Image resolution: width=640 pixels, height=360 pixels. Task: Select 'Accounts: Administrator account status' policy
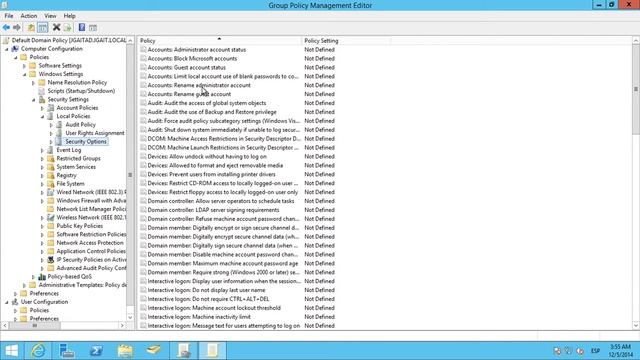tap(197, 50)
